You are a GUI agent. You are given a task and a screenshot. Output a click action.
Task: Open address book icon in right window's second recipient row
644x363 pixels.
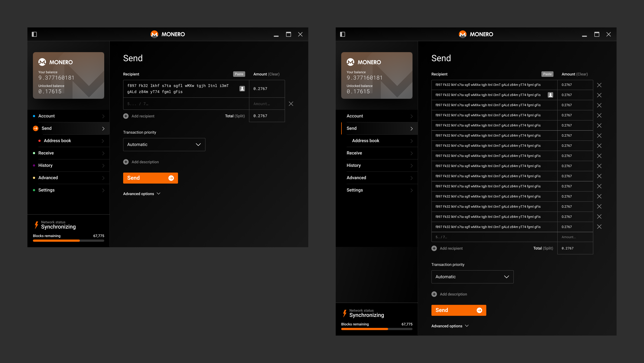550,95
